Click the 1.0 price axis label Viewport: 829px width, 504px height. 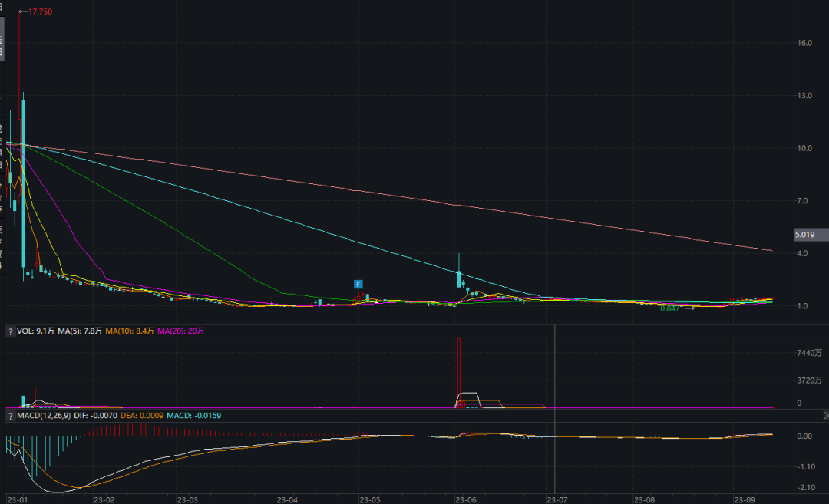(x=803, y=306)
